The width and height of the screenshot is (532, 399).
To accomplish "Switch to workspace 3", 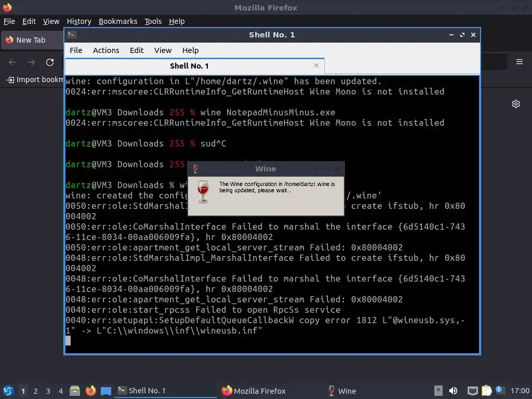I will tap(48, 391).
